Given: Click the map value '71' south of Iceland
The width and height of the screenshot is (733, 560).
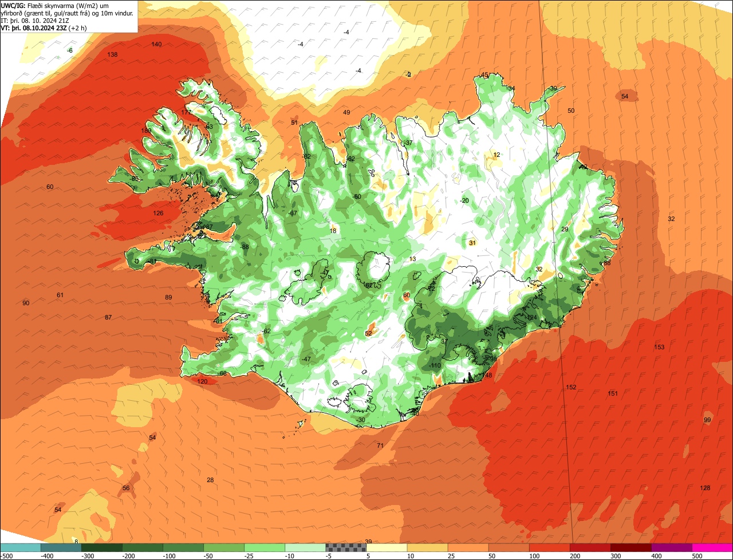Looking at the screenshot, I should pyautogui.click(x=380, y=445).
